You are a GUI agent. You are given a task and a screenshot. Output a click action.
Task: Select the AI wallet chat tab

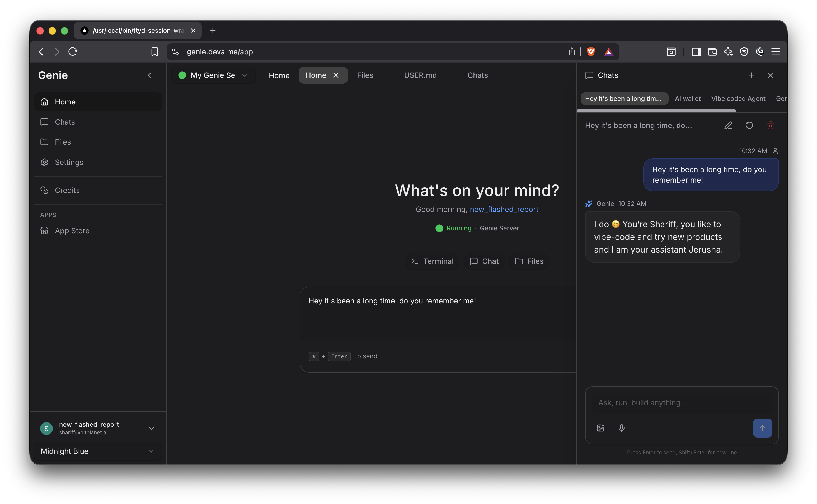click(x=688, y=99)
